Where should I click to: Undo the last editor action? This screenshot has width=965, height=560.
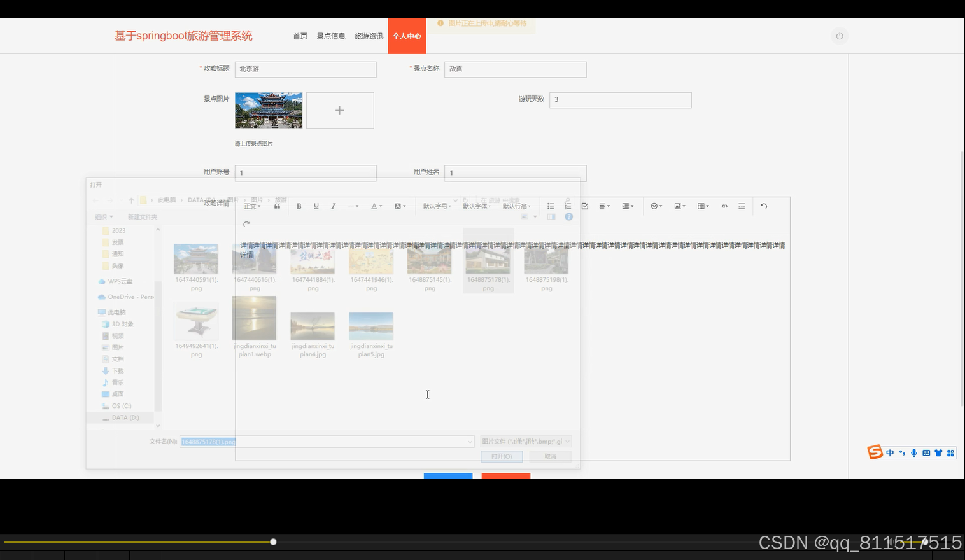[764, 206]
